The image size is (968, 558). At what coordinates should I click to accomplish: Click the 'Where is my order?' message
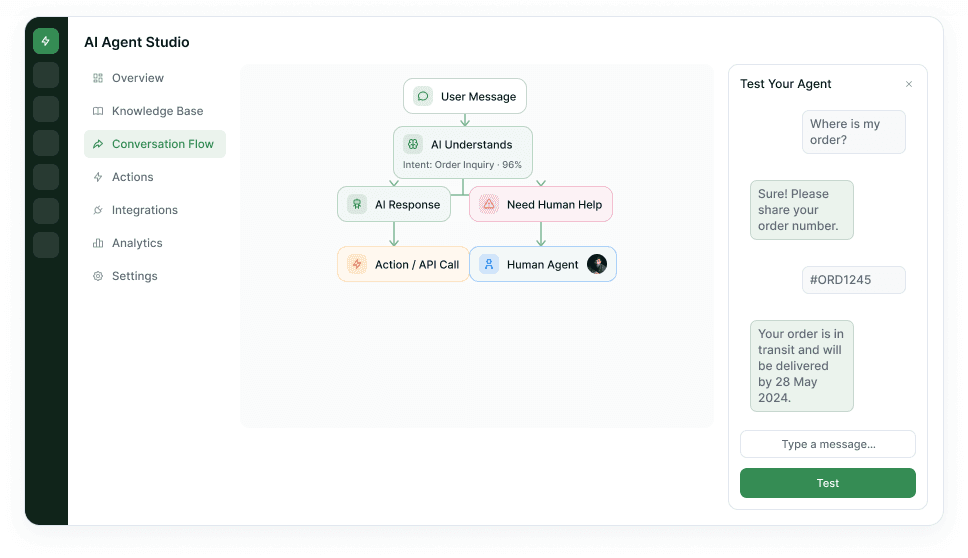[x=854, y=132]
